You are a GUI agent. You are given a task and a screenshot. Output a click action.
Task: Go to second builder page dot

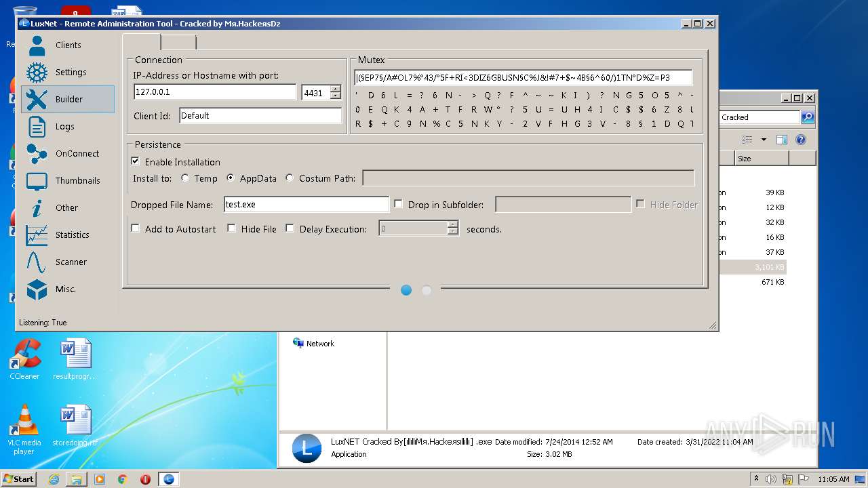coord(427,290)
